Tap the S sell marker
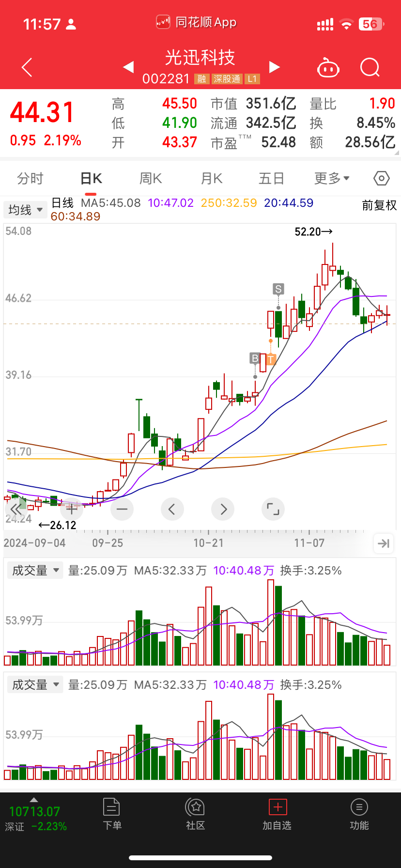This screenshot has height=868, width=401. tap(278, 290)
